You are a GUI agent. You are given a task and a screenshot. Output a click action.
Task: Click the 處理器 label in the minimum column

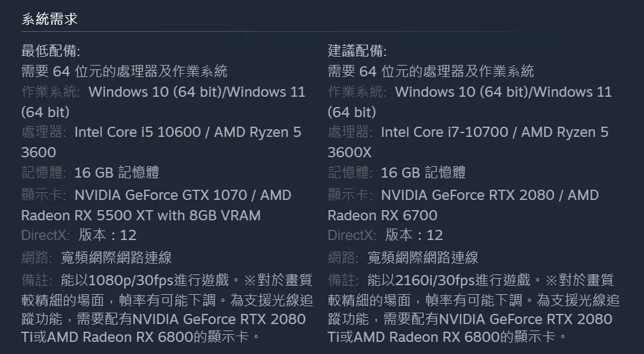point(43,132)
